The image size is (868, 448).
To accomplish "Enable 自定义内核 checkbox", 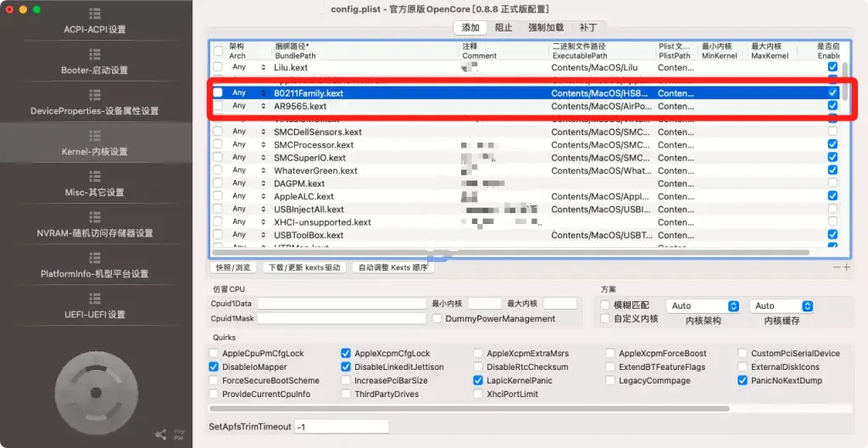I will coord(605,318).
